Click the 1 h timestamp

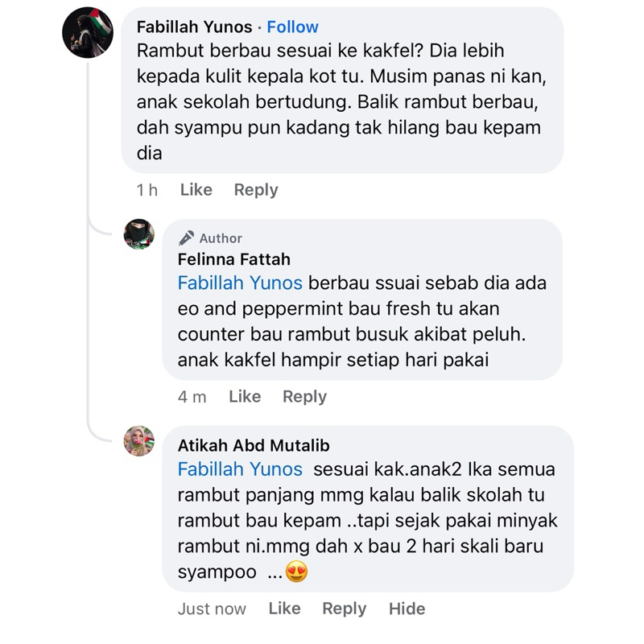147,190
